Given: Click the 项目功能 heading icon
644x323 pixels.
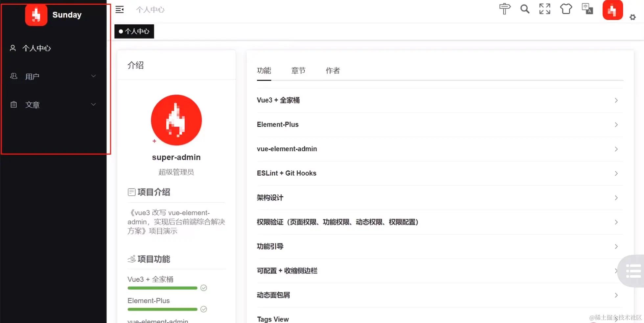Looking at the screenshot, I should tap(131, 259).
